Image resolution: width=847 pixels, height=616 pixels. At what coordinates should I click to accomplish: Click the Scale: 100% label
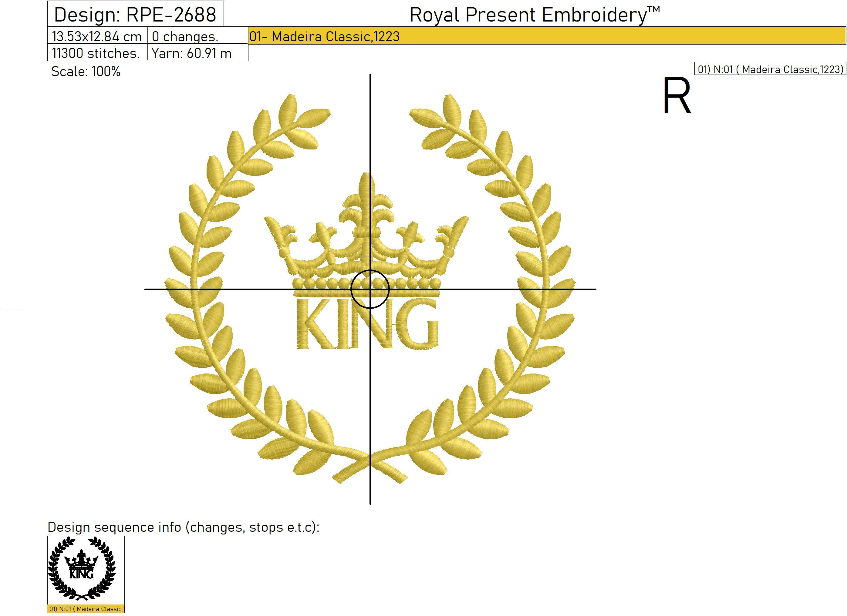pos(86,71)
